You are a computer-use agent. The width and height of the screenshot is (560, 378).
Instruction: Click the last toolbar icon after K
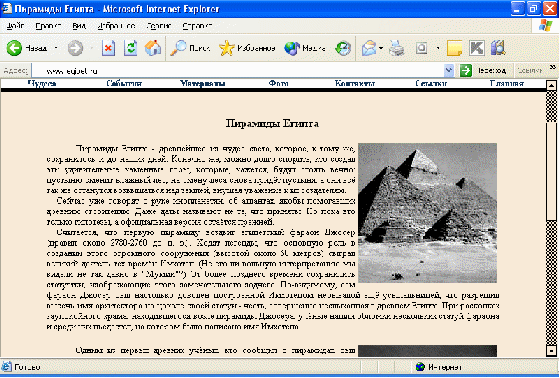click(498, 48)
